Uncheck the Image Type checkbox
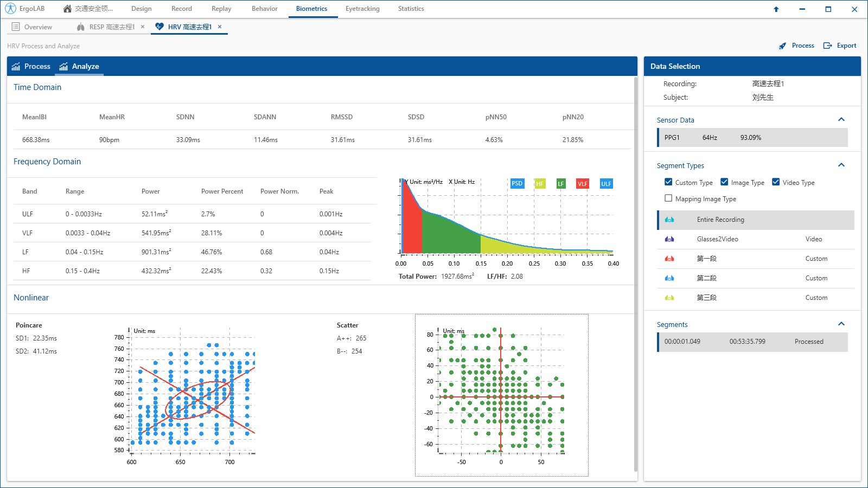 724,182
